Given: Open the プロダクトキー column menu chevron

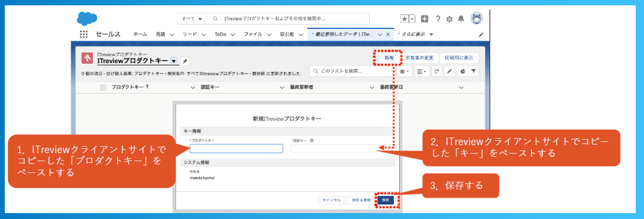Looking at the screenshot, I should point(193,88).
